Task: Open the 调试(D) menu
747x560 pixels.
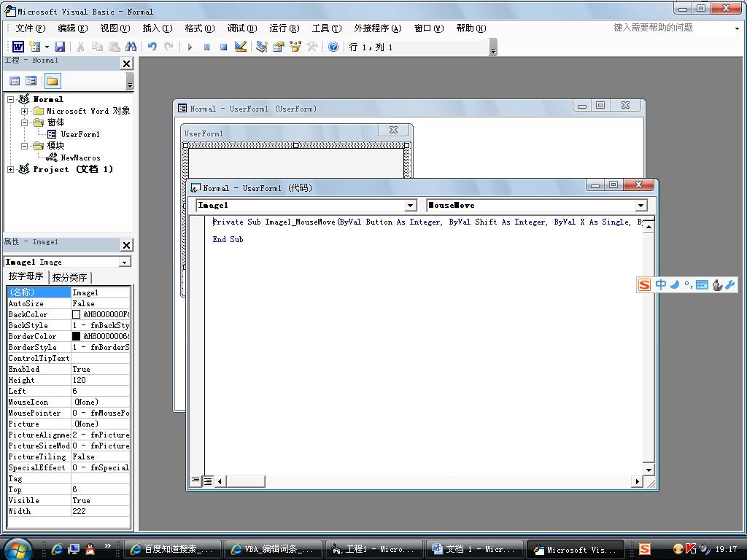Action: [242, 28]
